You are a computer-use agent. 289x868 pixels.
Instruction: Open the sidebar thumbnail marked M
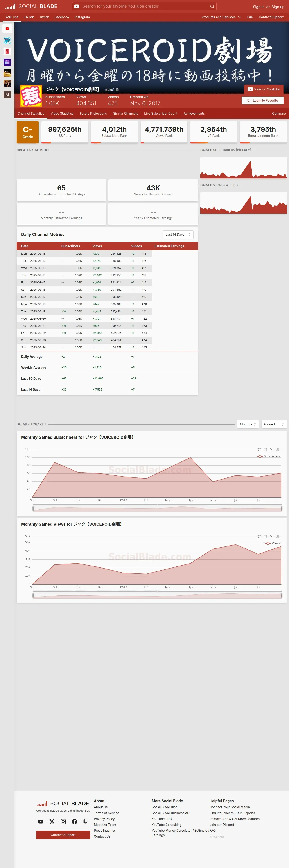(7, 95)
